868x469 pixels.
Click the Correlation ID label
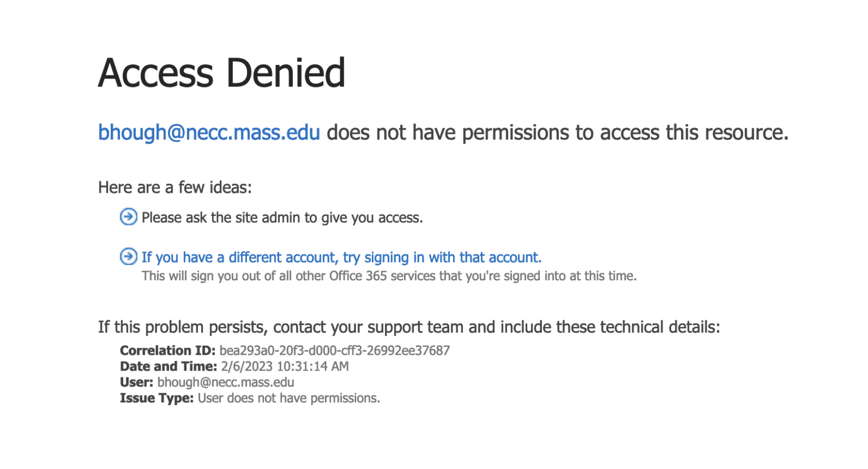(x=168, y=350)
